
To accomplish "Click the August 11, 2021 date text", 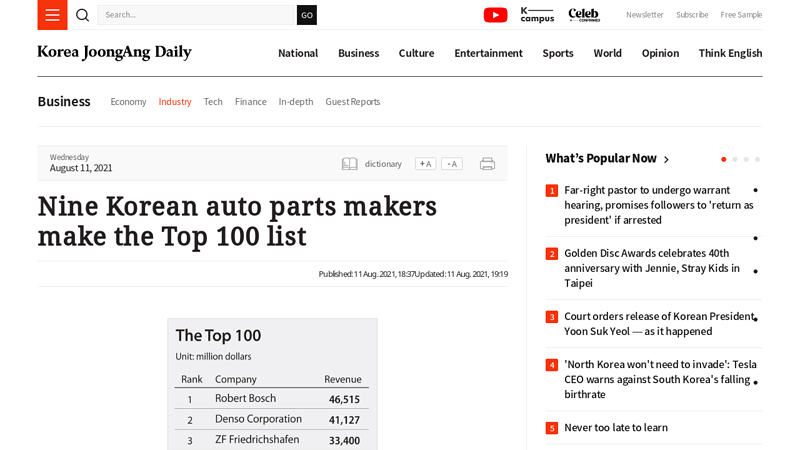I will coord(81,168).
